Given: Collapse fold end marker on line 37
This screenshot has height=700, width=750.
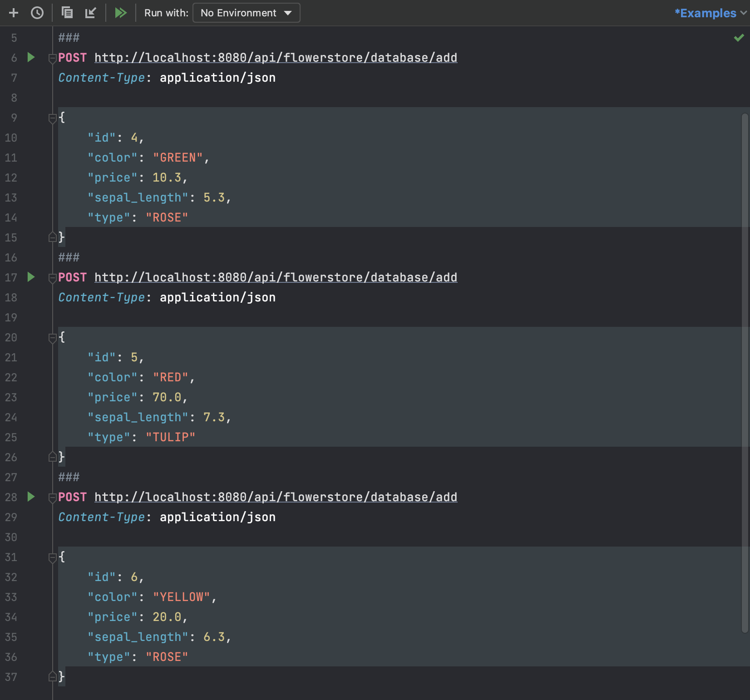Looking at the screenshot, I should point(53,676).
